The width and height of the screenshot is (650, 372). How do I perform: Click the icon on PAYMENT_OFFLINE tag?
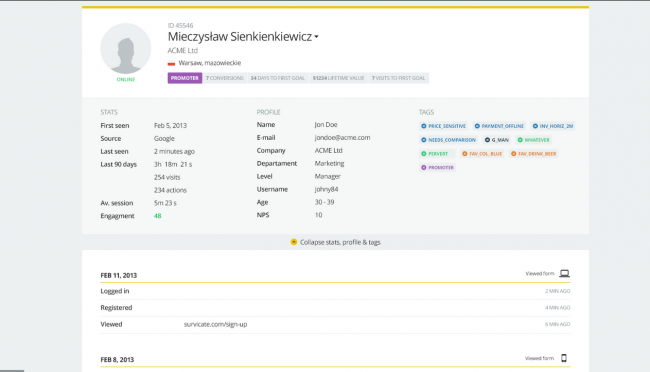[477, 126]
